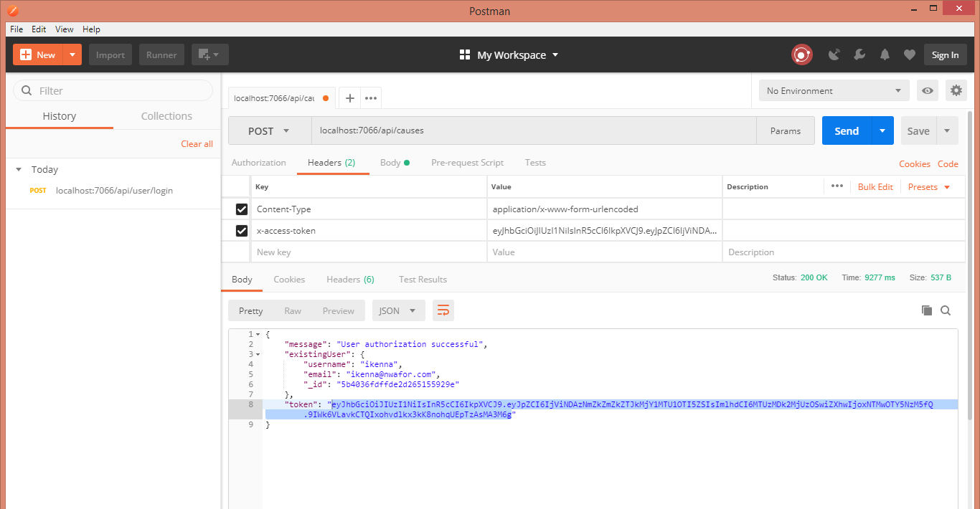Open the No Environment dropdown
The height and width of the screenshot is (509, 980).
click(x=833, y=90)
